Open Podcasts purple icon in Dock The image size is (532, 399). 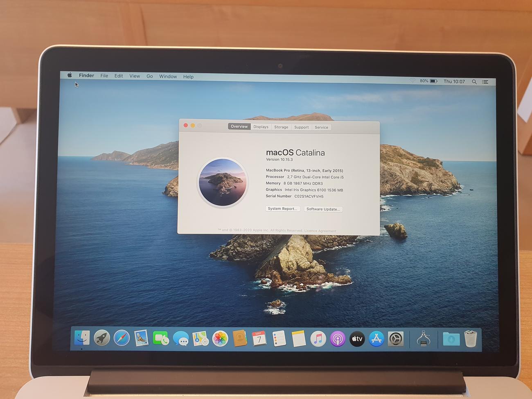[x=338, y=339]
